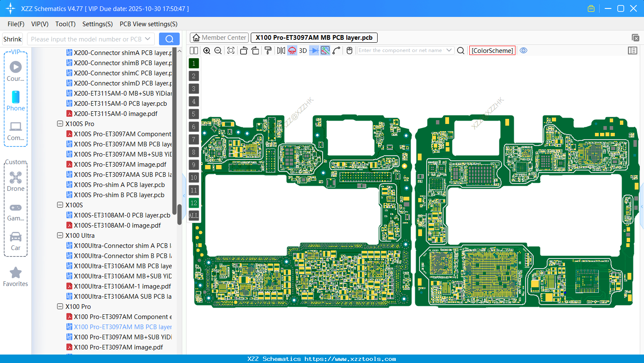Zoom in on the PCB view
The width and height of the screenshot is (644, 363).
pos(207,50)
